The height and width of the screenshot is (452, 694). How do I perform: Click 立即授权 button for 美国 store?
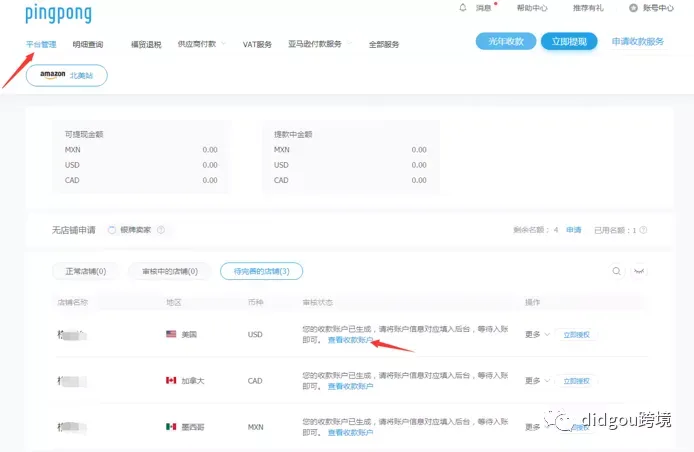click(577, 334)
